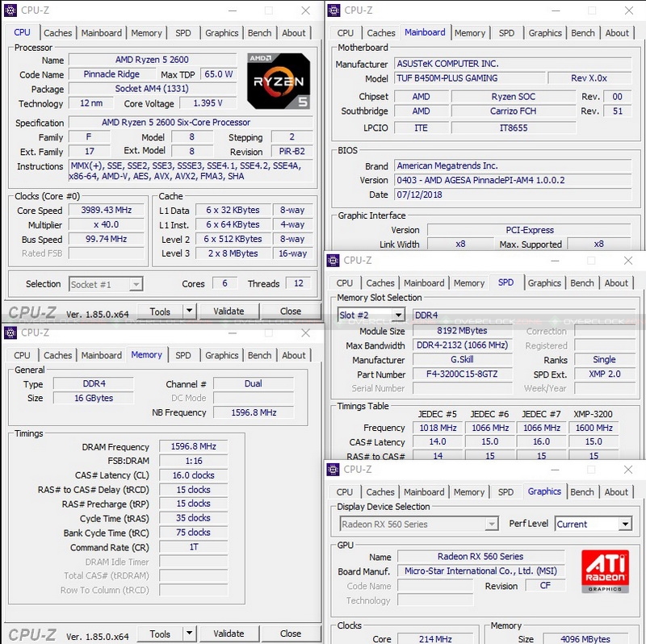Viewport: 646px width, 644px height.
Task: Click the Southbridge name Carrizo FCH
Action: [x=514, y=111]
